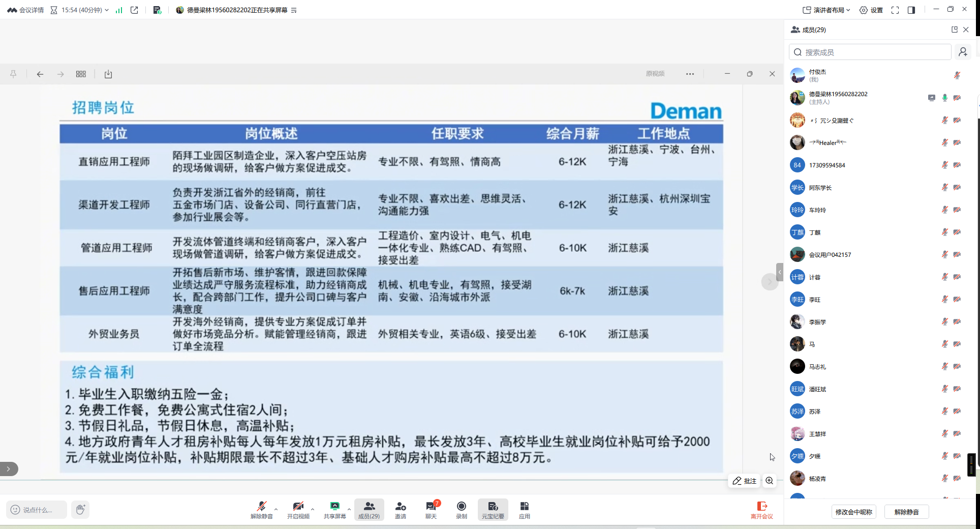Expand audio options arrow beside 解除静音
The image size is (980, 529).
tap(276, 509)
